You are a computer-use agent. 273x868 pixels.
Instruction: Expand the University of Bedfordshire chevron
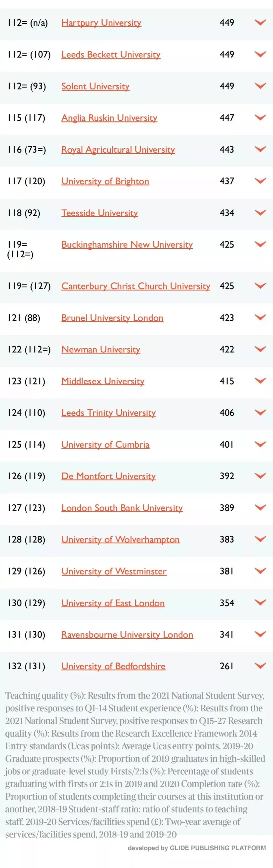pos(260,666)
